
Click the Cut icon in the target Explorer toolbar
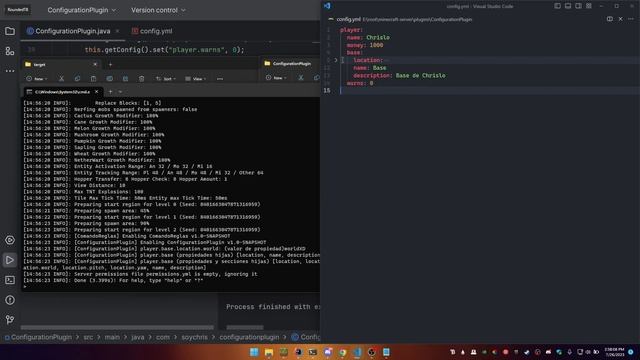(61, 78)
